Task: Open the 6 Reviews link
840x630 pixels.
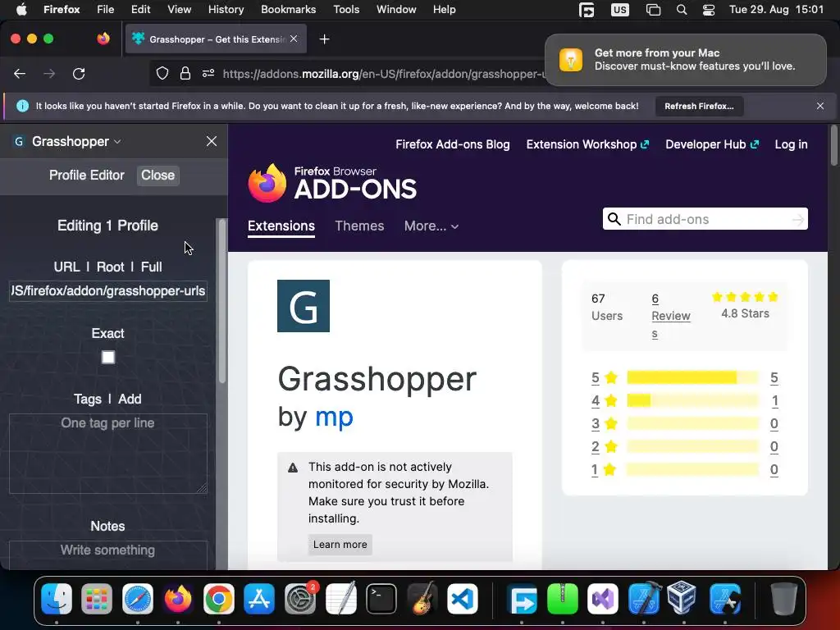Action: click(x=671, y=316)
